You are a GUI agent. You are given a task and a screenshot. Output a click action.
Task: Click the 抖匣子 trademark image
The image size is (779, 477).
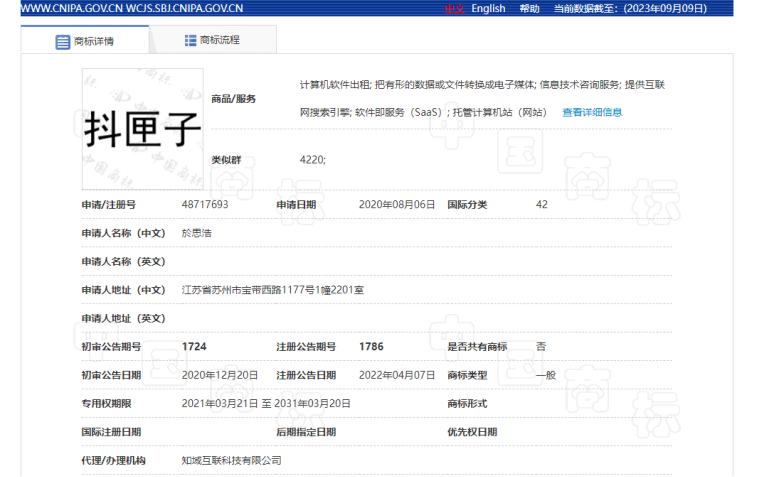pyautogui.click(x=142, y=128)
